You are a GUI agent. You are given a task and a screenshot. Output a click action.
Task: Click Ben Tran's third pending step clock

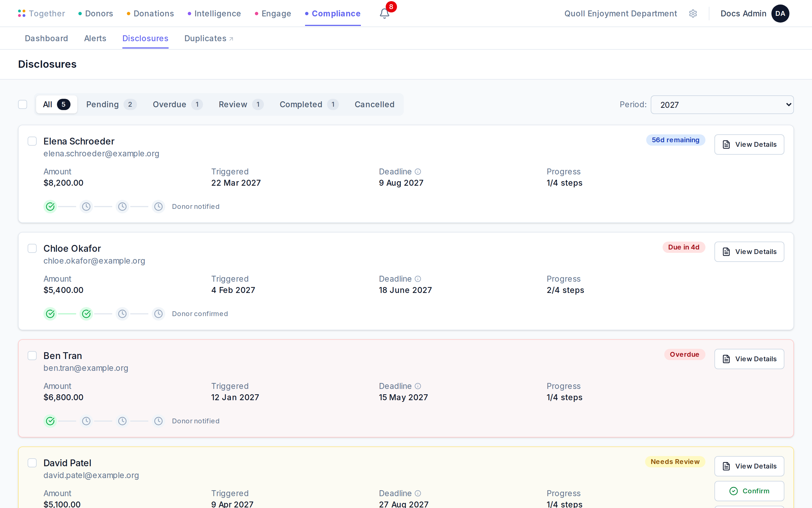pyautogui.click(x=122, y=421)
